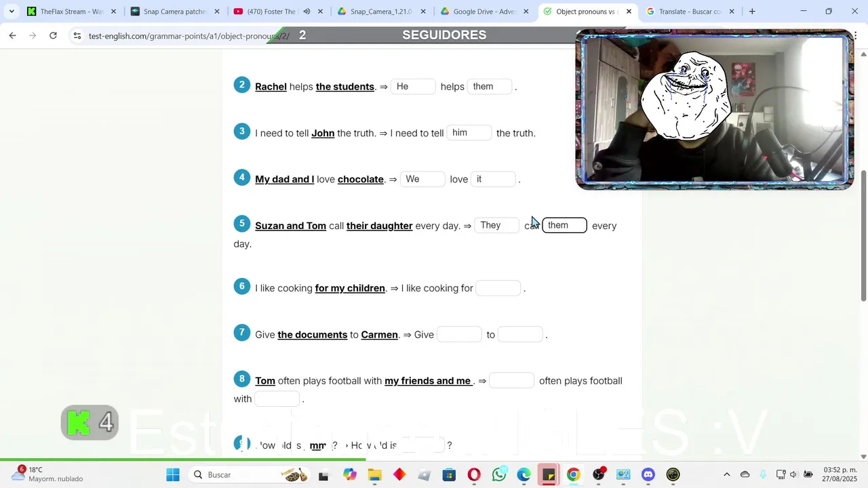This screenshot has width=868, height=488.
Task: Open Windows Start menu
Action: point(173,474)
